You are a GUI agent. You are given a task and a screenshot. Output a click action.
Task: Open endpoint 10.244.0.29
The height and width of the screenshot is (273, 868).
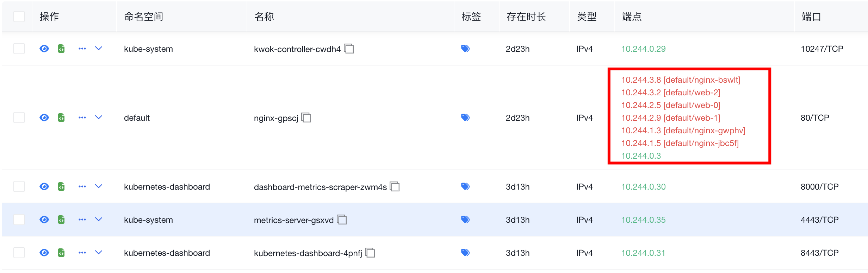click(x=643, y=49)
